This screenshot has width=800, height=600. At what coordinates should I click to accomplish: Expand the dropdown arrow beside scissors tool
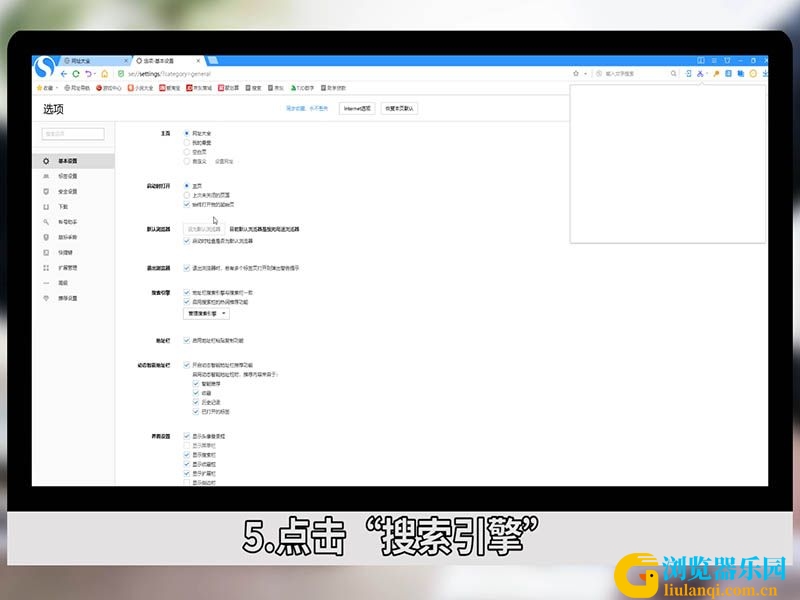pos(707,73)
